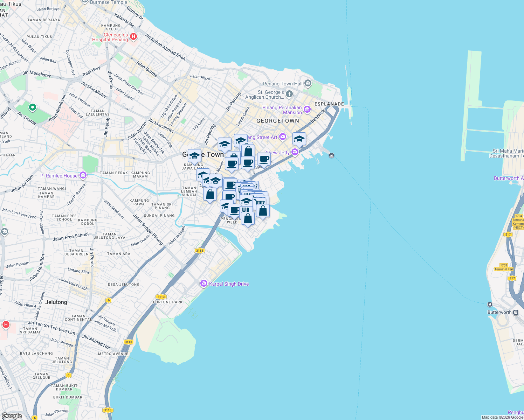Click the Penang Street Art camera marker
This screenshot has width=524, height=420.
coord(282,137)
